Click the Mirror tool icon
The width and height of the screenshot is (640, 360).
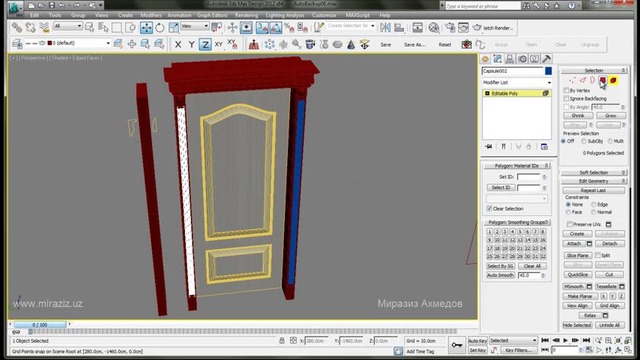(385, 27)
